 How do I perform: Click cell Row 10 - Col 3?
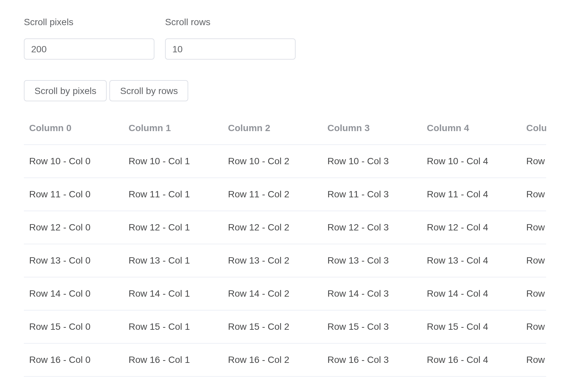[x=372, y=161]
